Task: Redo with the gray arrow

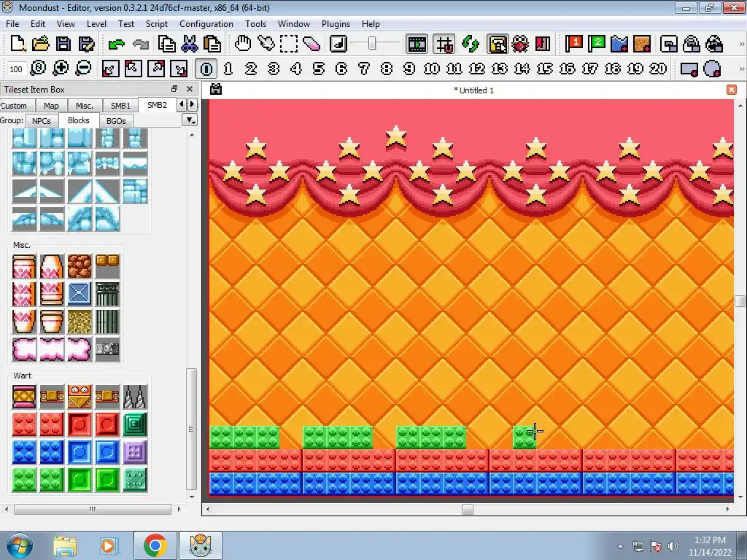Action: click(141, 44)
